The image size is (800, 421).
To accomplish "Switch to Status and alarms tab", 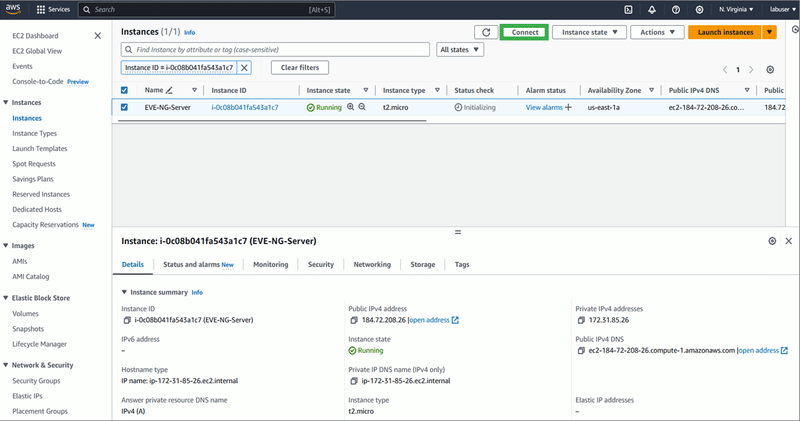I will pyautogui.click(x=198, y=264).
